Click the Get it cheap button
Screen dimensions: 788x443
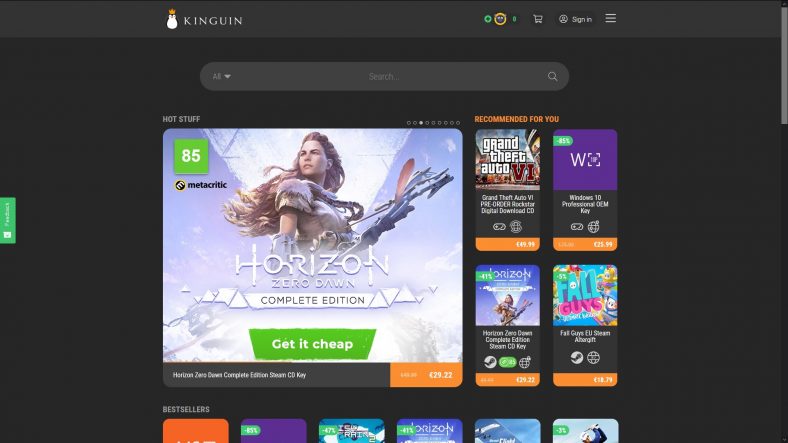[x=312, y=344]
